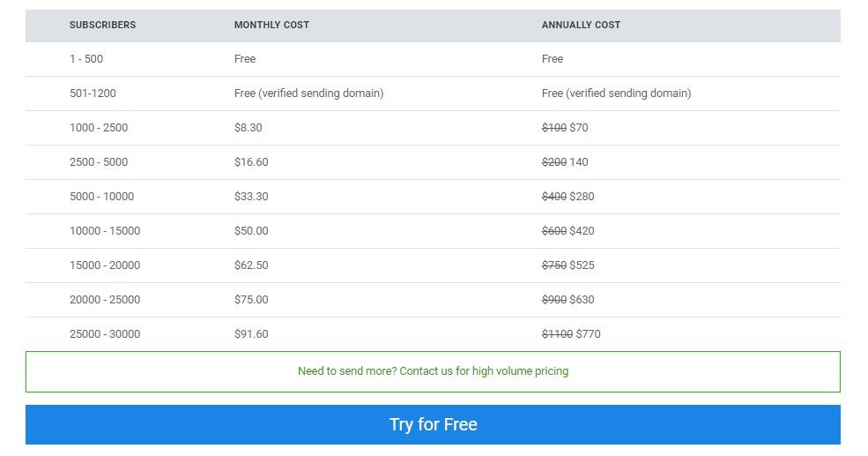Click the $50.00 monthly price
This screenshot has width=868, height=456.
tap(251, 230)
